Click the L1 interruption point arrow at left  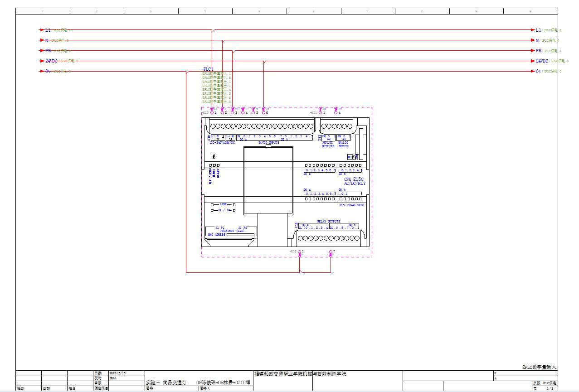(41, 30)
